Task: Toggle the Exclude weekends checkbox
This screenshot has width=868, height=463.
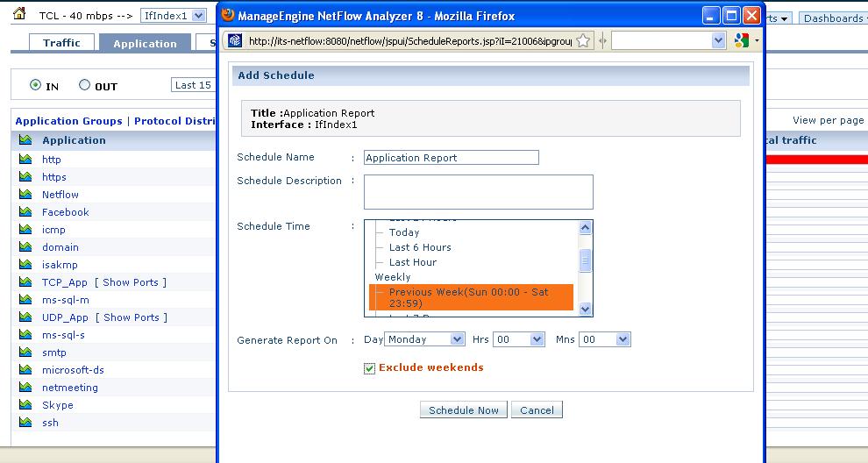Action: point(369,368)
